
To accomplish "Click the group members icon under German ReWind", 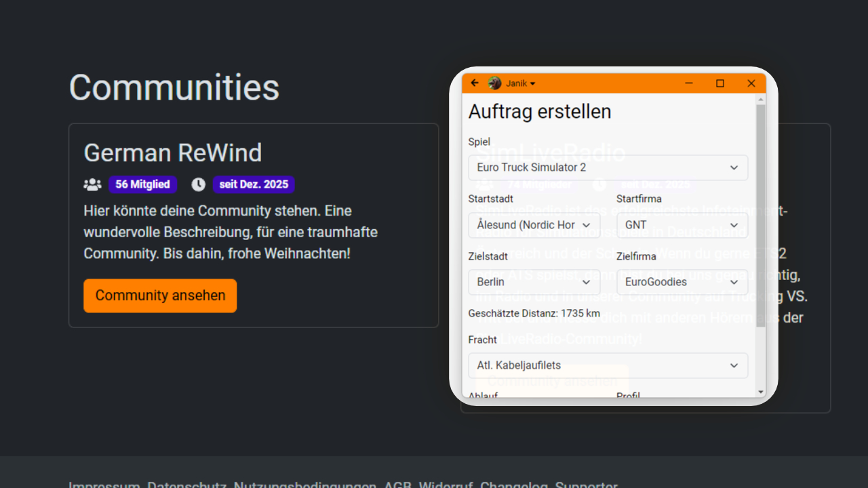I will 92,184.
